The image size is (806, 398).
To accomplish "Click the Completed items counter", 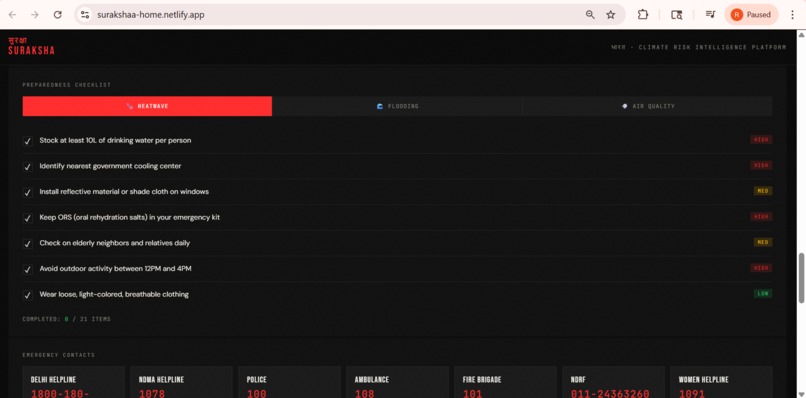I will pyautogui.click(x=66, y=319).
